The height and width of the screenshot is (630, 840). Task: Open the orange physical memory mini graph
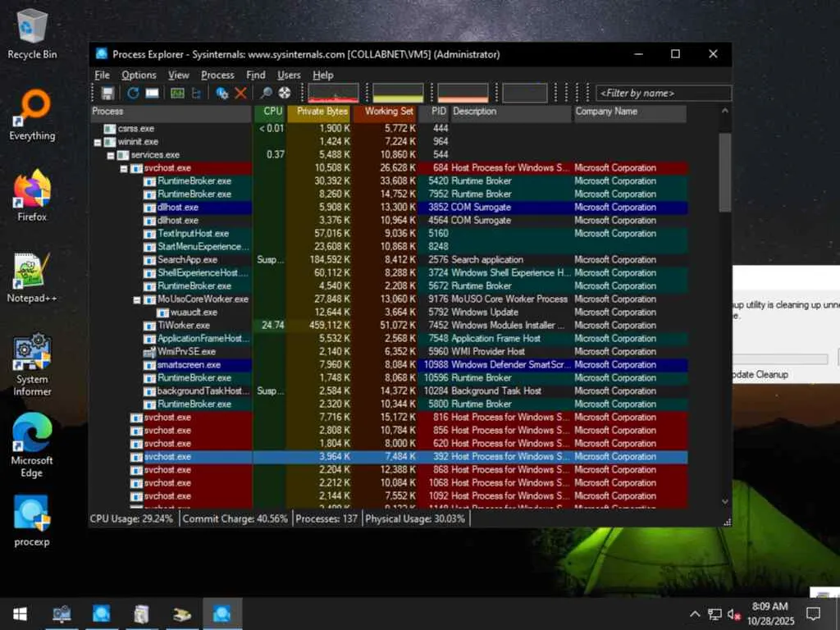[463, 93]
